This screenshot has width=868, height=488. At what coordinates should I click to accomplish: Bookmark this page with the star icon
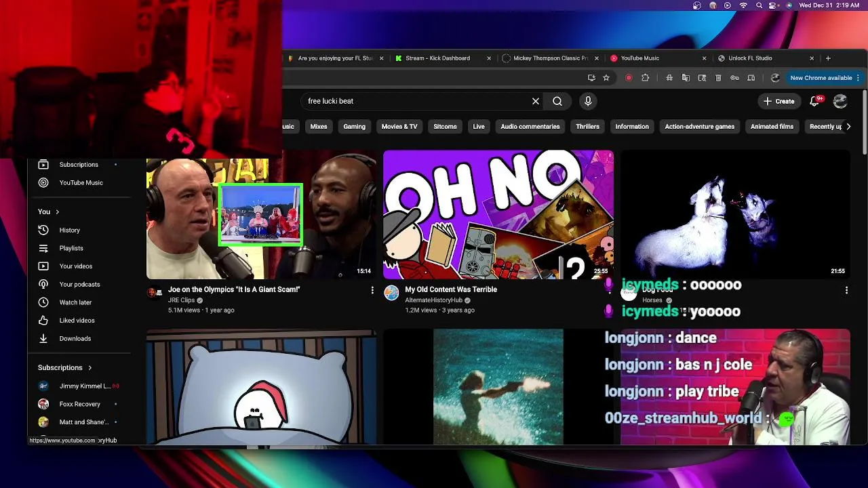pyautogui.click(x=606, y=78)
